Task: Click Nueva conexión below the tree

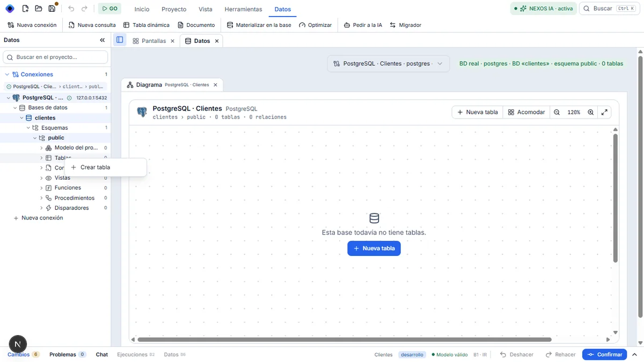Action: pyautogui.click(x=38, y=218)
